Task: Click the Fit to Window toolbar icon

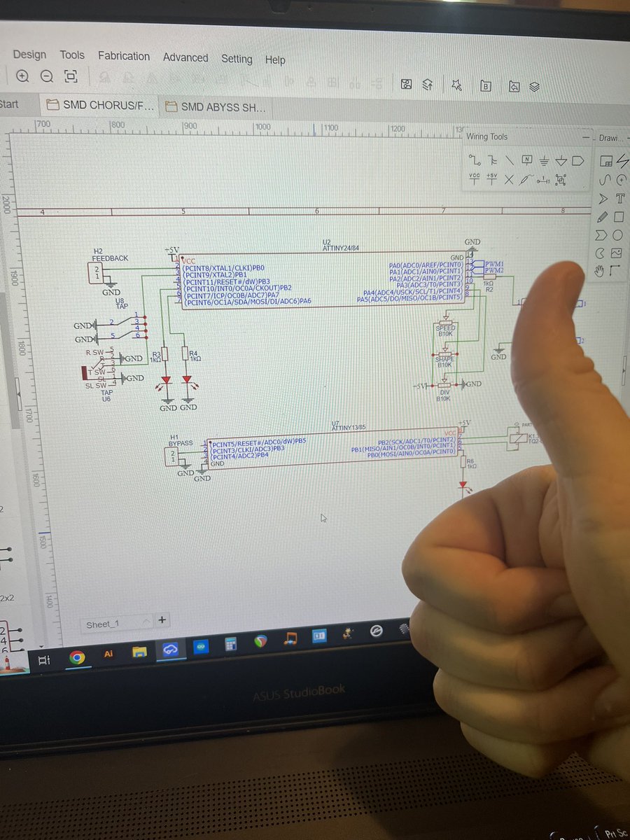Action: pyautogui.click(x=70, y=76)
